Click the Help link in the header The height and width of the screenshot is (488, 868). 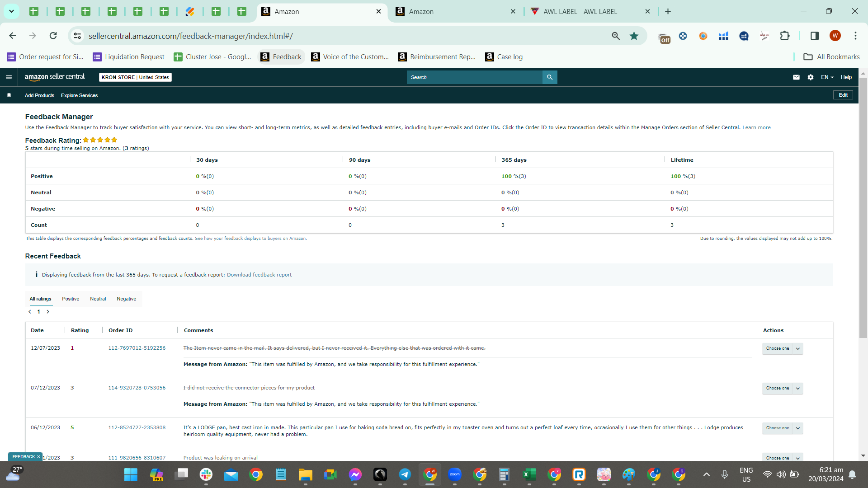tap(846, 77)
